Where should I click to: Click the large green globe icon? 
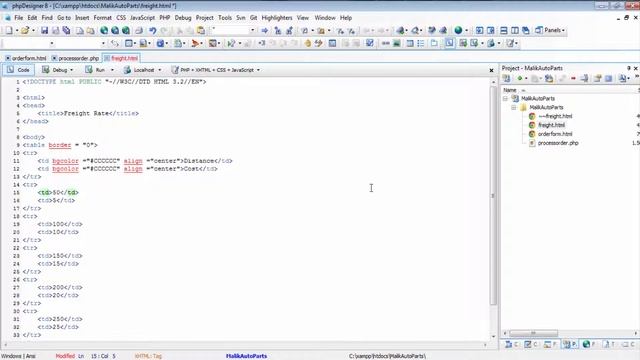458,30
